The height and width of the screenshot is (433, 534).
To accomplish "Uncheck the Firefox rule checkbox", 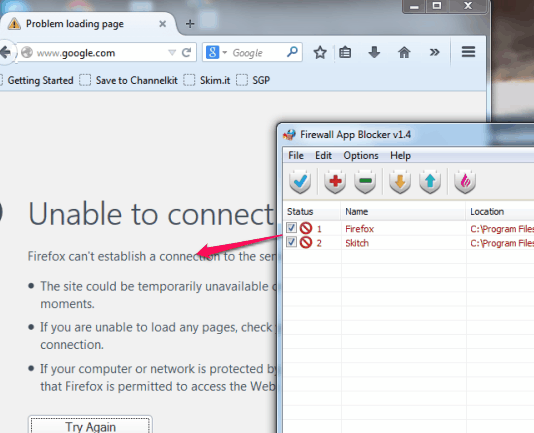I will (291, 227).
